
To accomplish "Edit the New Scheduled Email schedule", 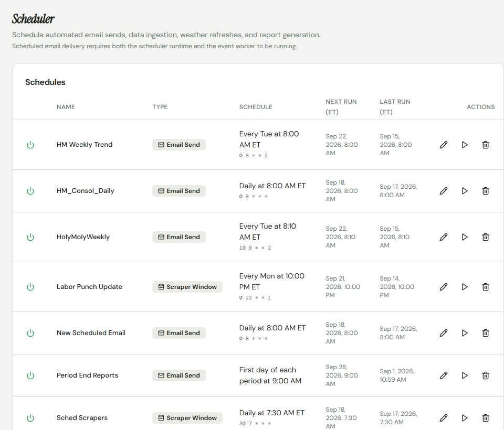I will tap(444, 333).
